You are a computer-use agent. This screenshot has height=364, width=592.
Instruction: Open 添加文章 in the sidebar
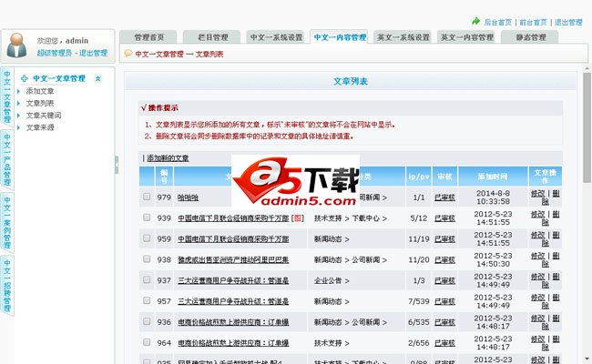click(40, 91)
